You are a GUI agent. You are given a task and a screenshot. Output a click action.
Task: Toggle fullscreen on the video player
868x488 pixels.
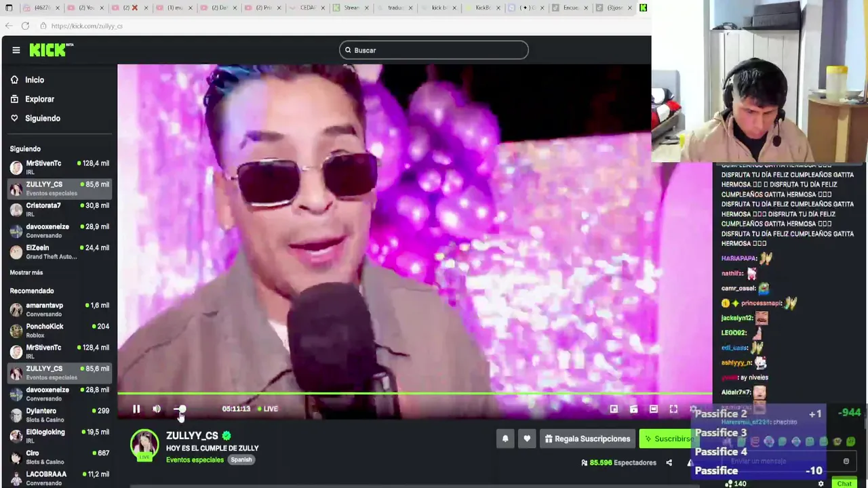coord(673,409)
